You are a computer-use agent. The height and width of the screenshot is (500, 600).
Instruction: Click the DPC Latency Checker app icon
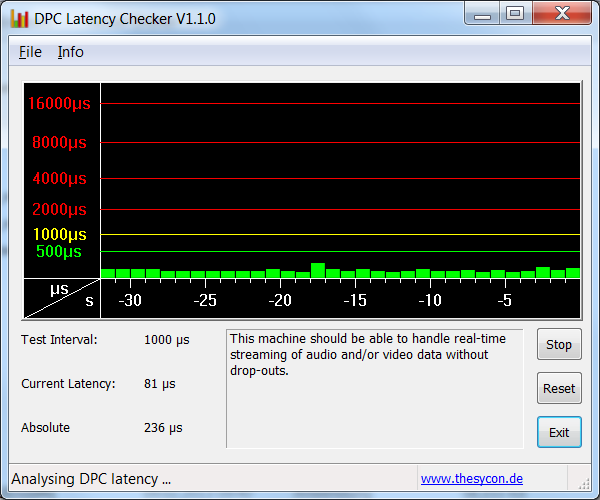19,18
